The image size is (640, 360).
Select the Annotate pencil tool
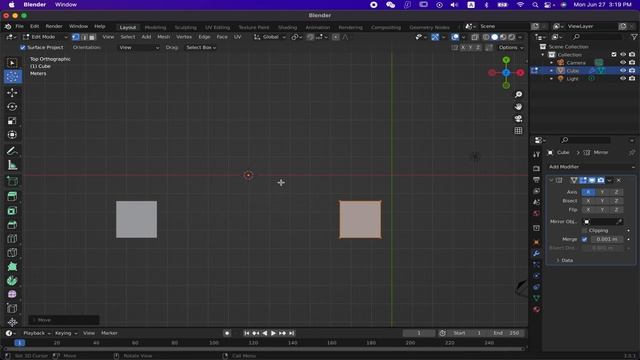coord(12,151)
